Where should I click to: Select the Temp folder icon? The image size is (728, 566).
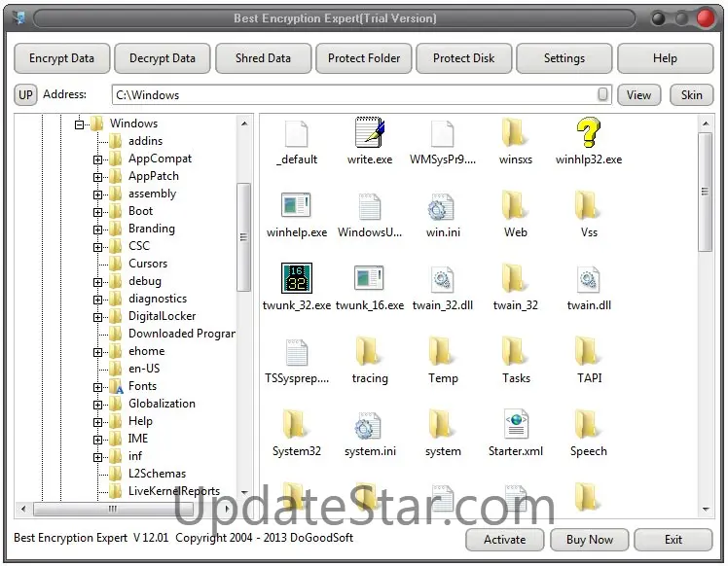pyautogui.click(x=441, y=351)
